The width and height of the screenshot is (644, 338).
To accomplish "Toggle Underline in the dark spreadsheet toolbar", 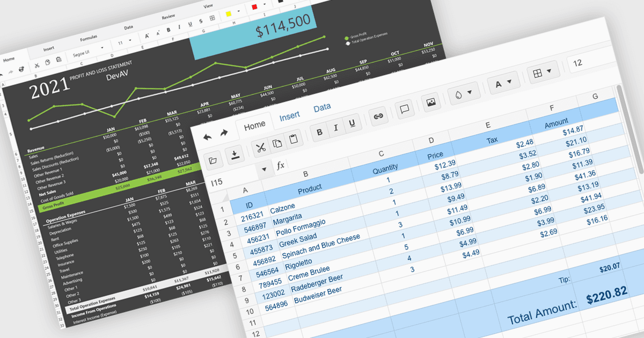I will (x=190, y=24).
